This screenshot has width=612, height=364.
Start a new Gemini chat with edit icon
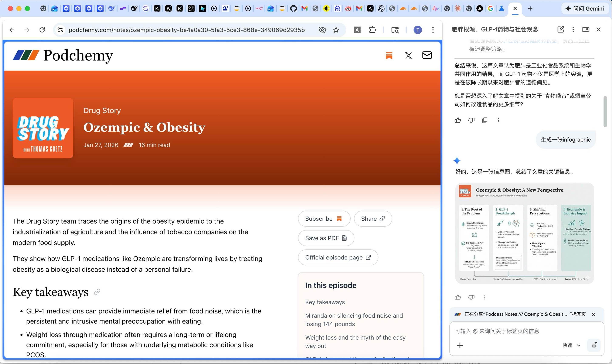561,30
